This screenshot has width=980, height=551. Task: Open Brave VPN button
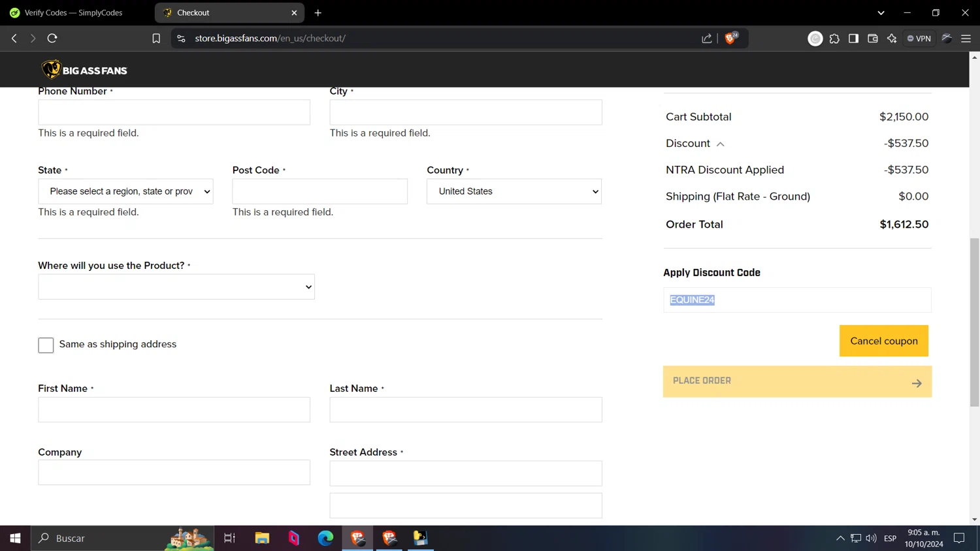coord(919,39)
